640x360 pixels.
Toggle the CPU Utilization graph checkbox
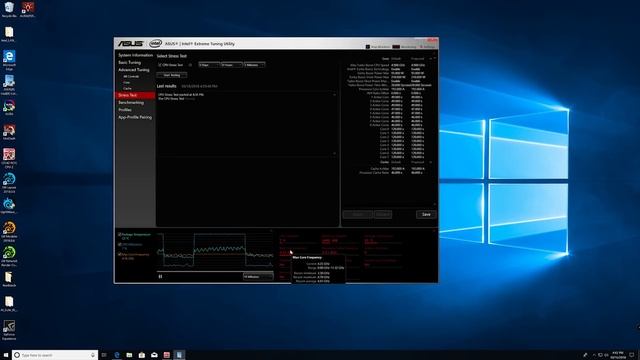pos(120,244)
